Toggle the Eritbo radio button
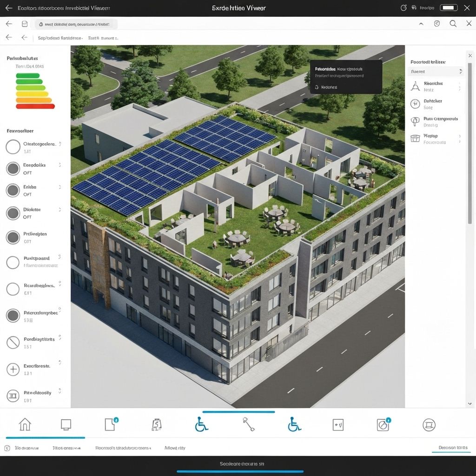The image size is (476, 476). (13, 190)
